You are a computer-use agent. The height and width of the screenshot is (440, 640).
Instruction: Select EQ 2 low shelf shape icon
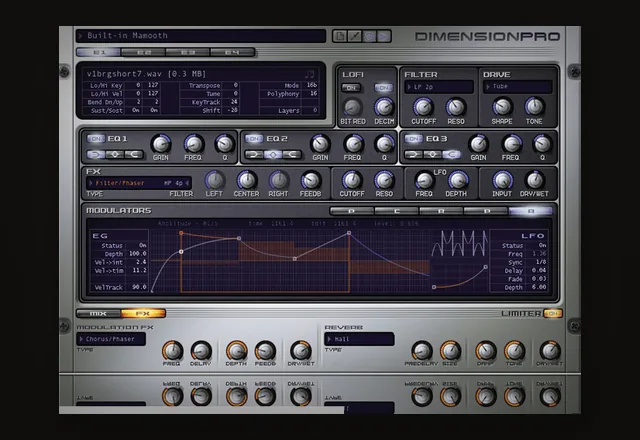pyautogui.click(x=254, y=154)
